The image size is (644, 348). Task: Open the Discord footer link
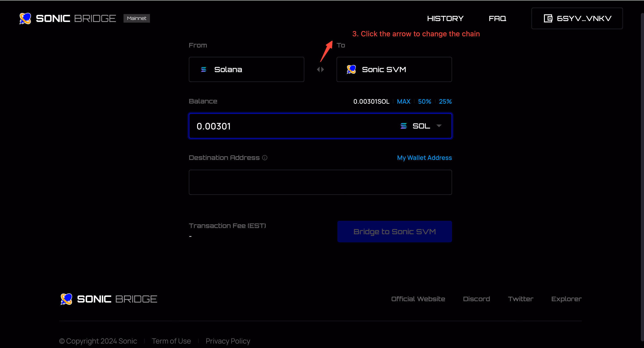pyautogui.click(x=476, y=299)
